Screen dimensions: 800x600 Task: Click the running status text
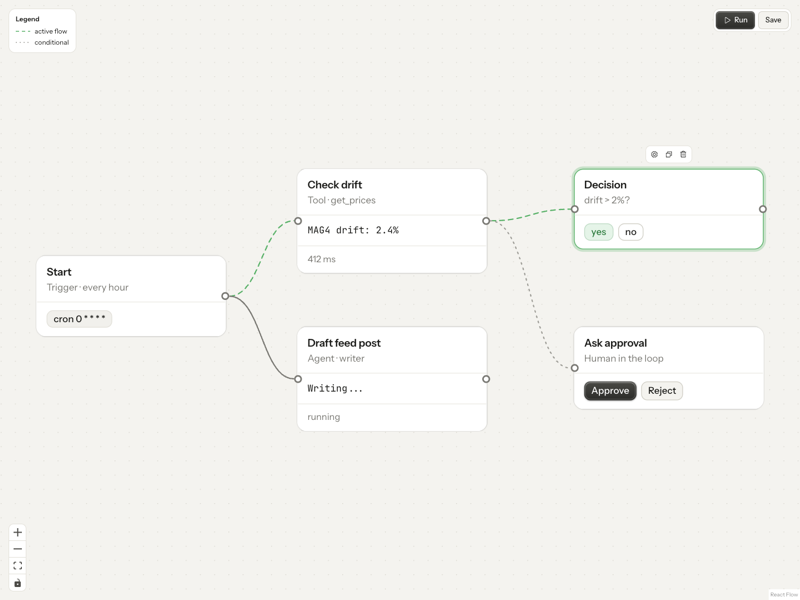pos(323,417)
